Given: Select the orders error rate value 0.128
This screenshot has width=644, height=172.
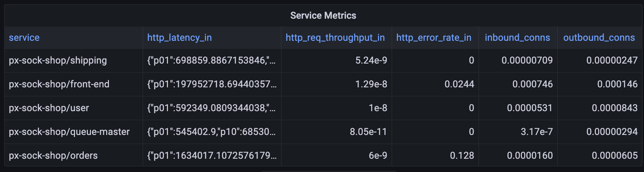Looking at the screenshot, I should click(462, 156).
